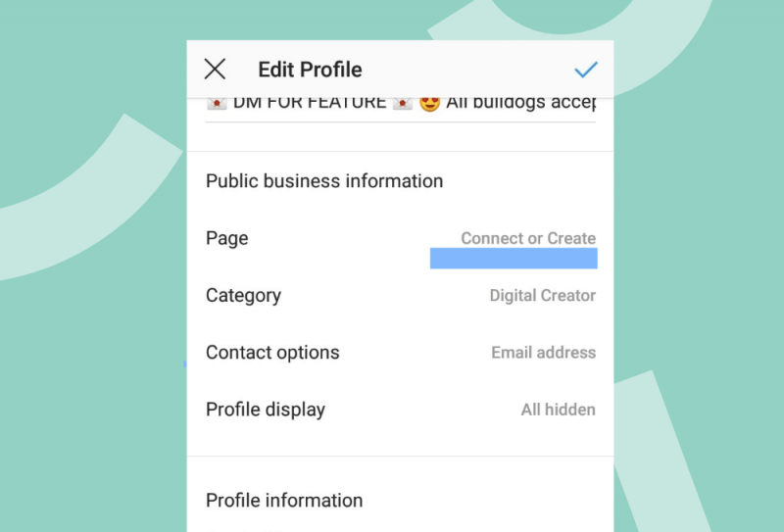Tap Connect or Create link
This screenshot has height=532, width=784.
click(x=528, y=238)
